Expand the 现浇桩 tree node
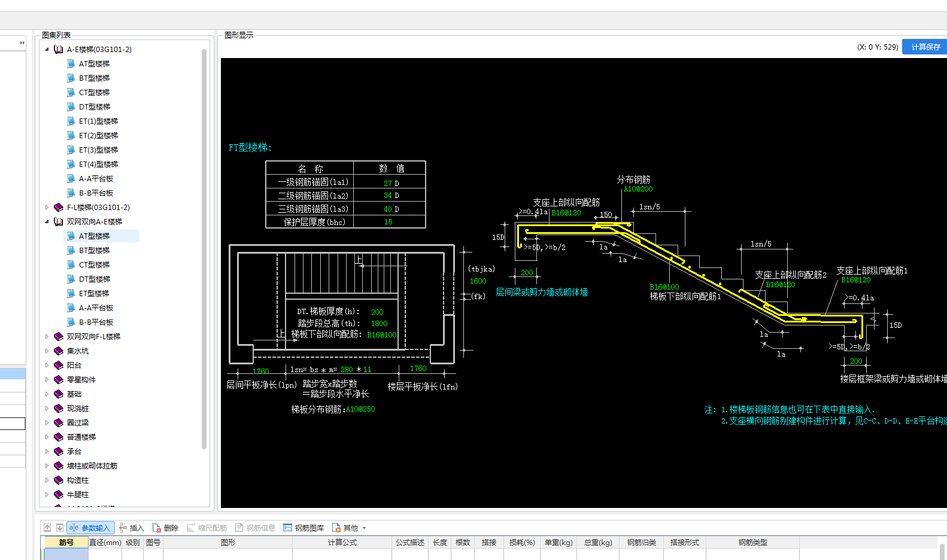This screenshot has height=560, width=947. 47,409
